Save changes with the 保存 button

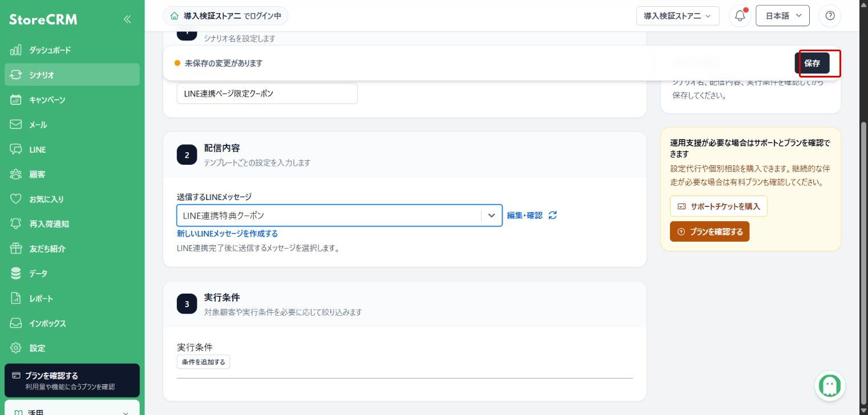pos(812,63)
